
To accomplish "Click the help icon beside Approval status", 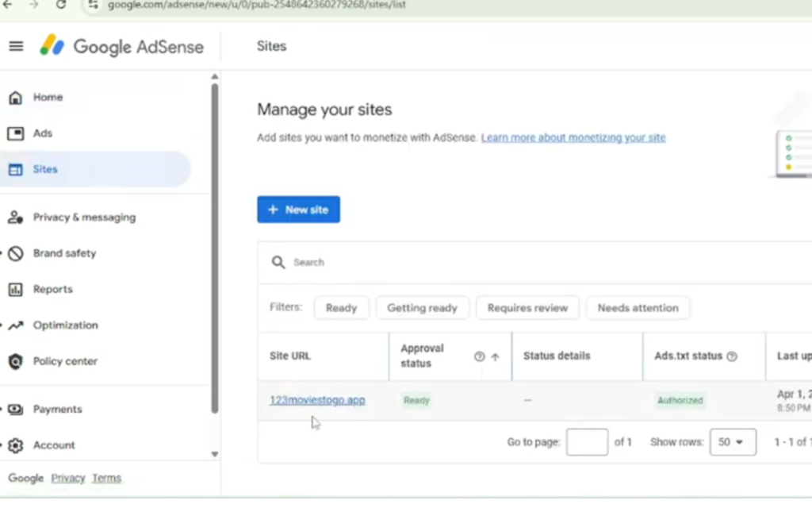I will 479,356.
